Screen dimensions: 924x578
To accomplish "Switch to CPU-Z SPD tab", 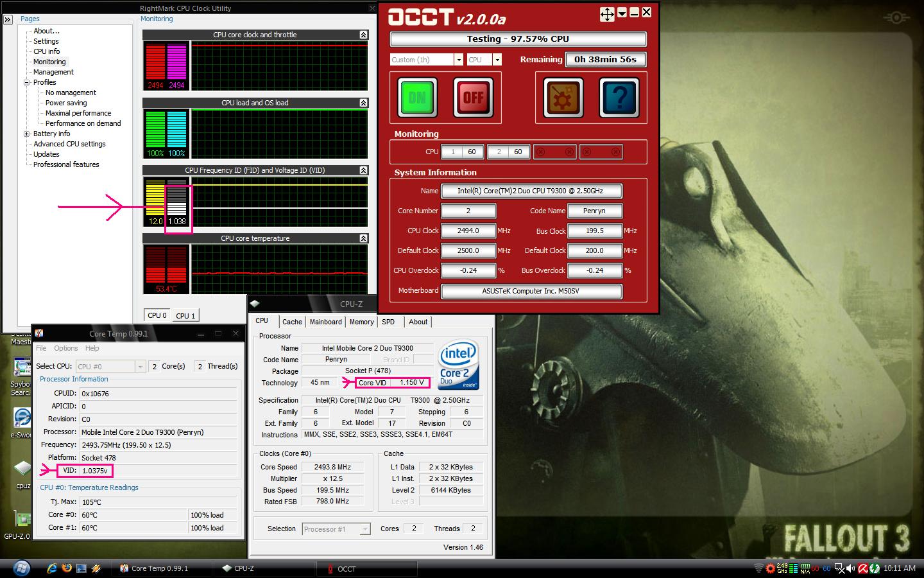I will [388, 322].
